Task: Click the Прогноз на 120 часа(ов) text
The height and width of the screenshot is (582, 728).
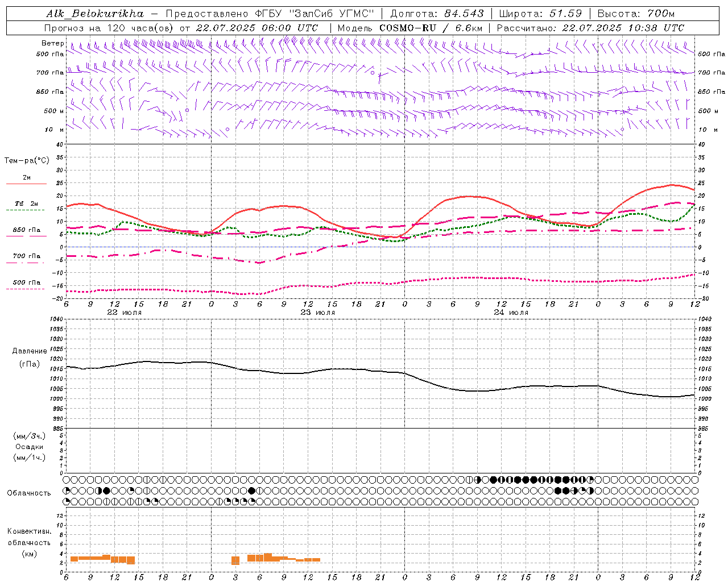Action: coord(110,28)
